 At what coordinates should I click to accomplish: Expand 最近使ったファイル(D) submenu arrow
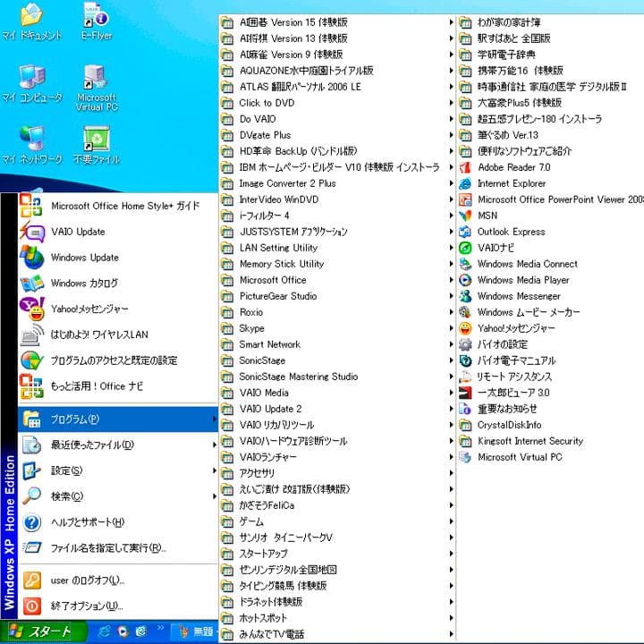214,445
